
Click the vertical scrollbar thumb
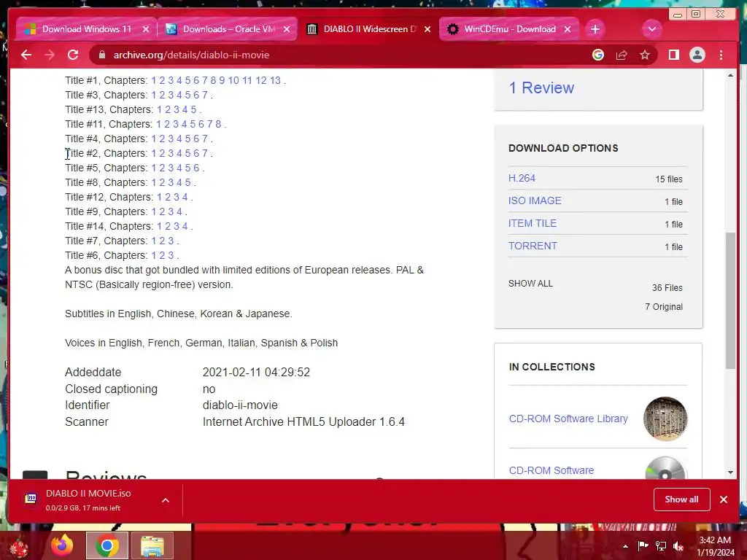(730, 300)
